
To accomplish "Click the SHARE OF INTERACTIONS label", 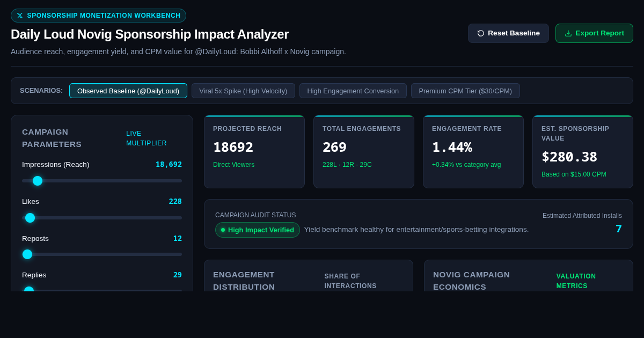I will [350, 281].
